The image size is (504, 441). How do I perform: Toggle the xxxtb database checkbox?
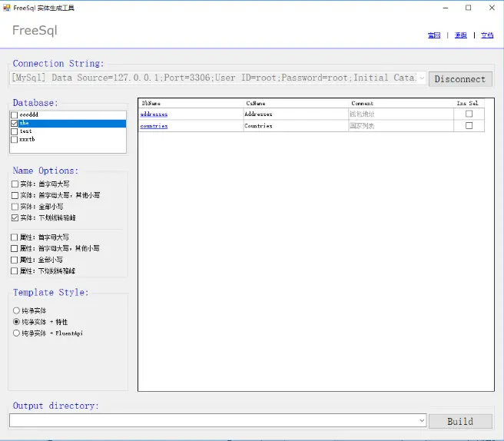[x=14, y=140]
